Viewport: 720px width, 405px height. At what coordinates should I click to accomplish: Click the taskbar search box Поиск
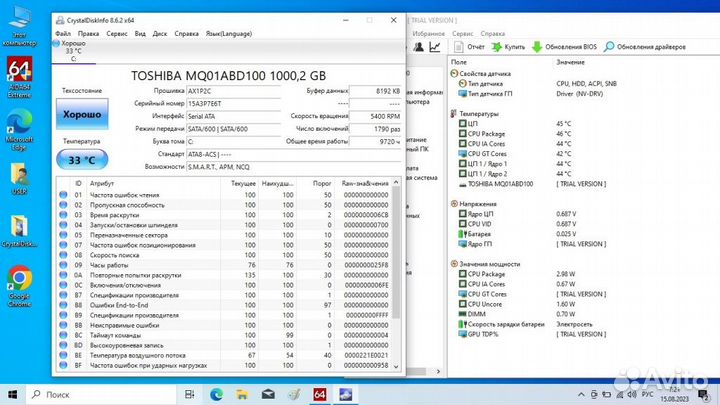click(101, 394)
